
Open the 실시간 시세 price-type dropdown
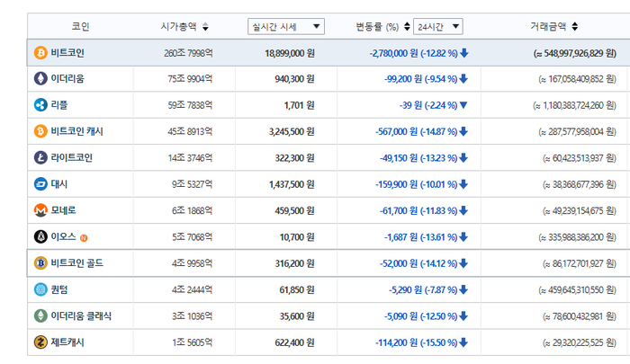click(x=286, y=26)
